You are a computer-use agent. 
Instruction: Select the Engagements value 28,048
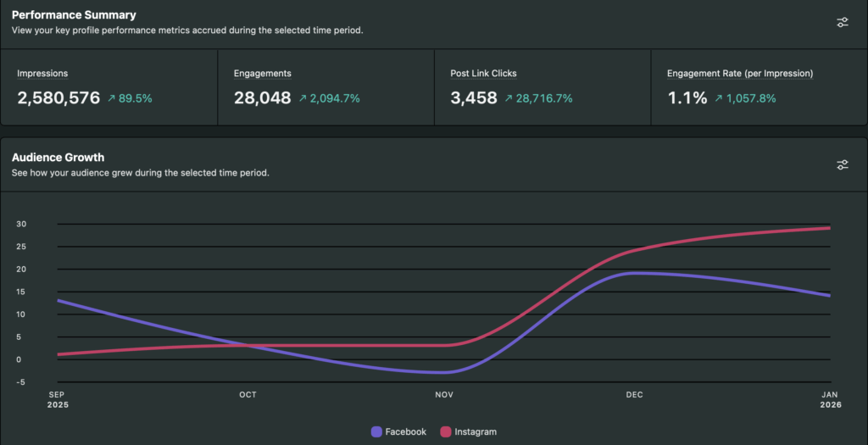[263, 97]
